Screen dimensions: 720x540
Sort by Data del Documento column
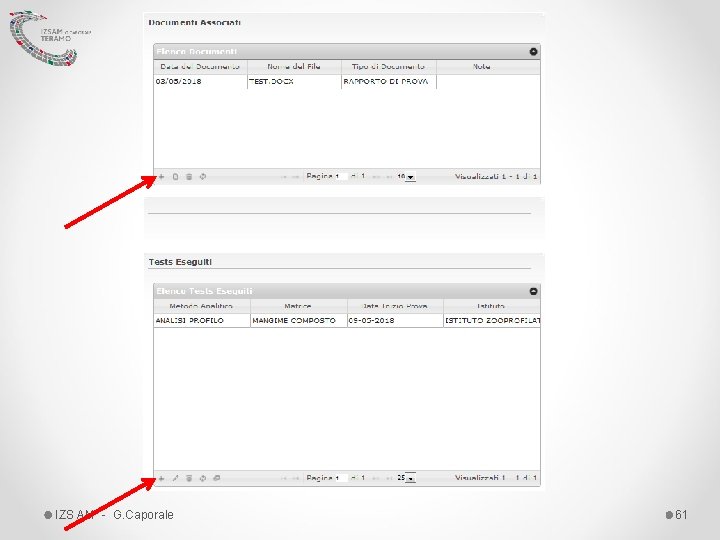(200, 67)
